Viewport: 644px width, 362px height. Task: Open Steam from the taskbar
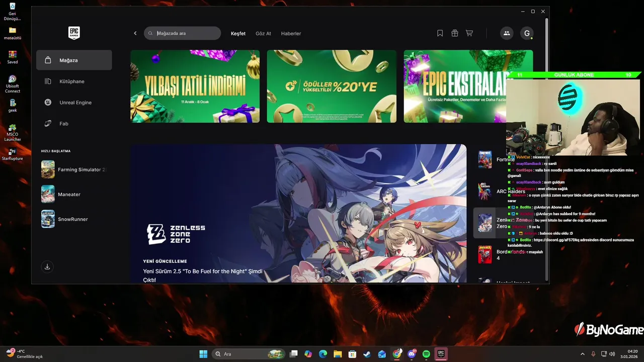point(367,354)
